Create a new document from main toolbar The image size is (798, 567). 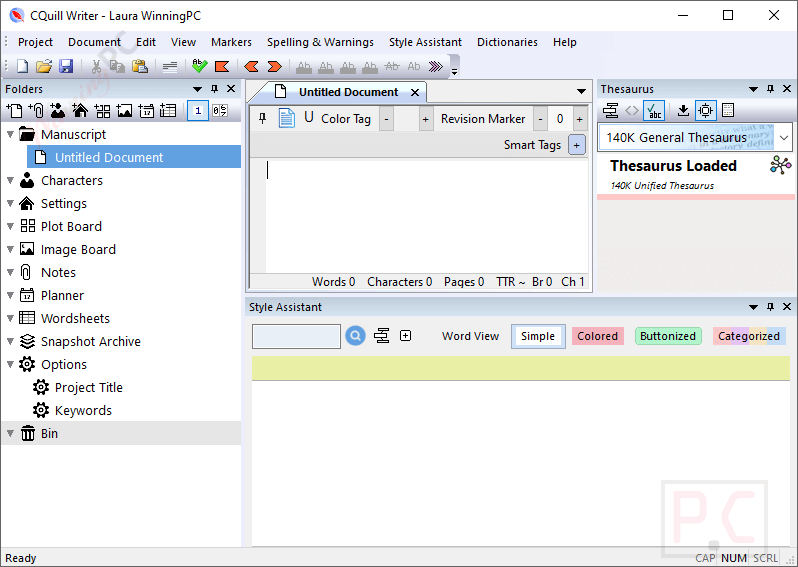[x=22, y=66]
